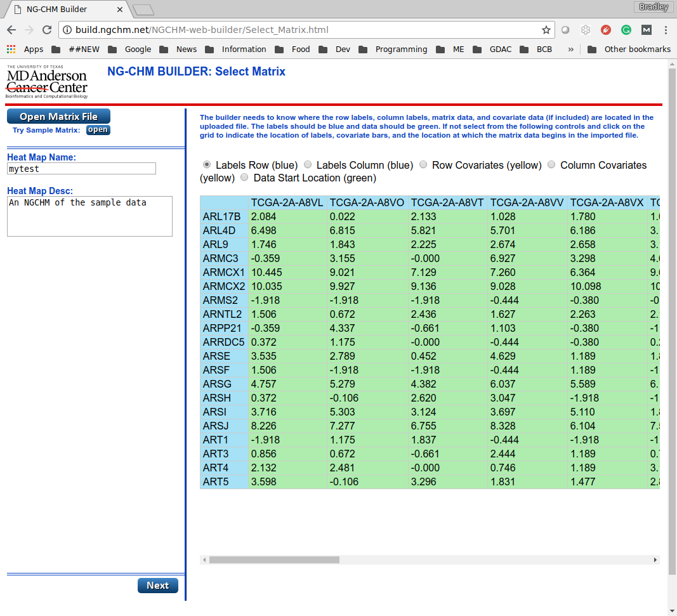Image resolution: width=677 pixels, height=616 pixels.
Task: Close the NG-CHM Builder tab
Action: pos(120,9)
